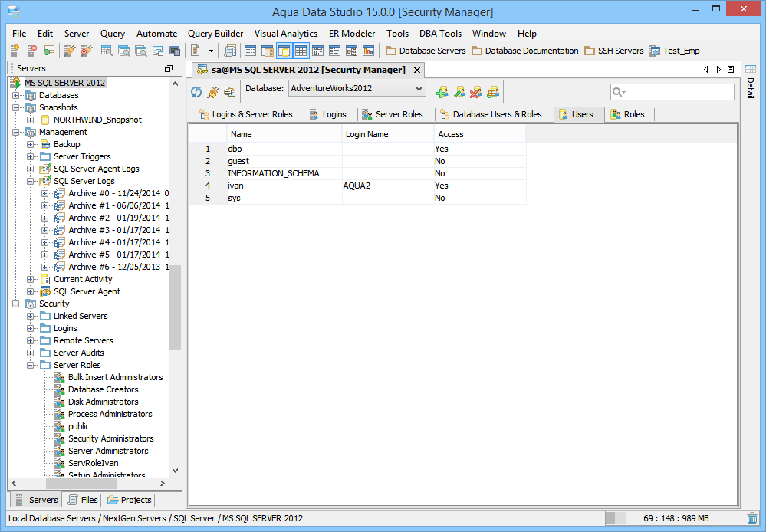
Task: Click the copy icon next to the reconnect plug
Action: pos(229,92)
